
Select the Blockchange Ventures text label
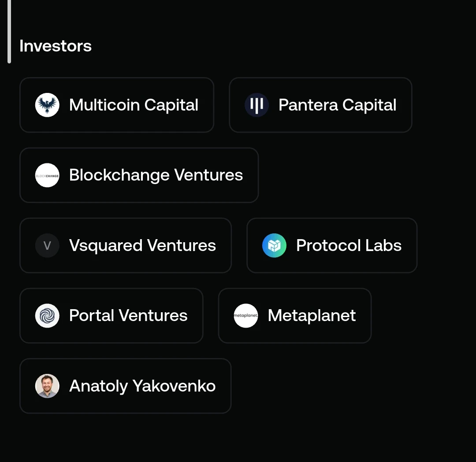(x=156, y=175)
